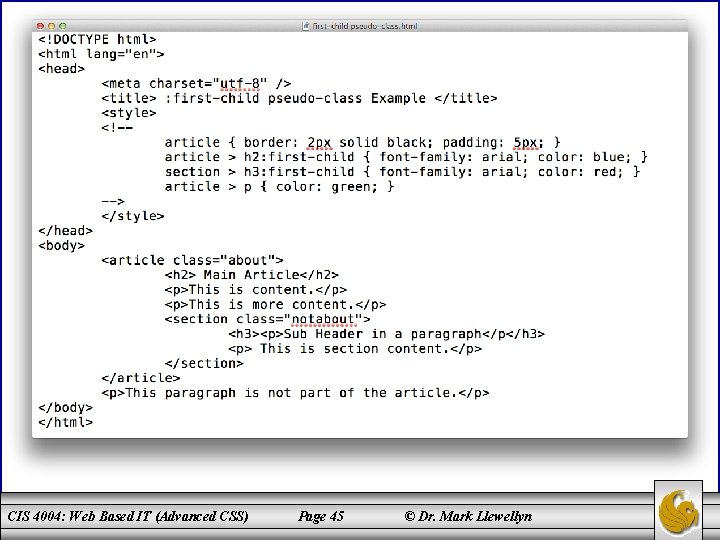The height and width of the screenshot is (540, 720).
Task: Click the opening <body> tag line
Action: coord(62,245)
